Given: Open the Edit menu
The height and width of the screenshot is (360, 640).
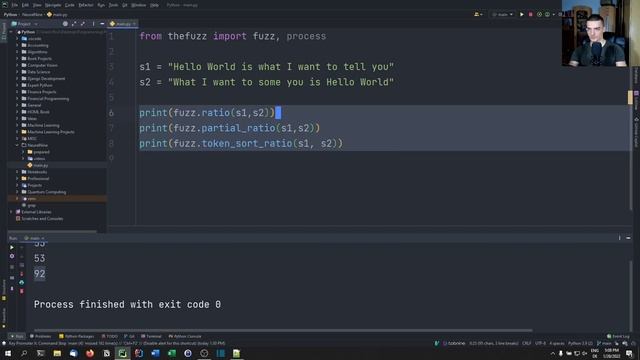Looking at the screenshot, I should pos(25,5).
